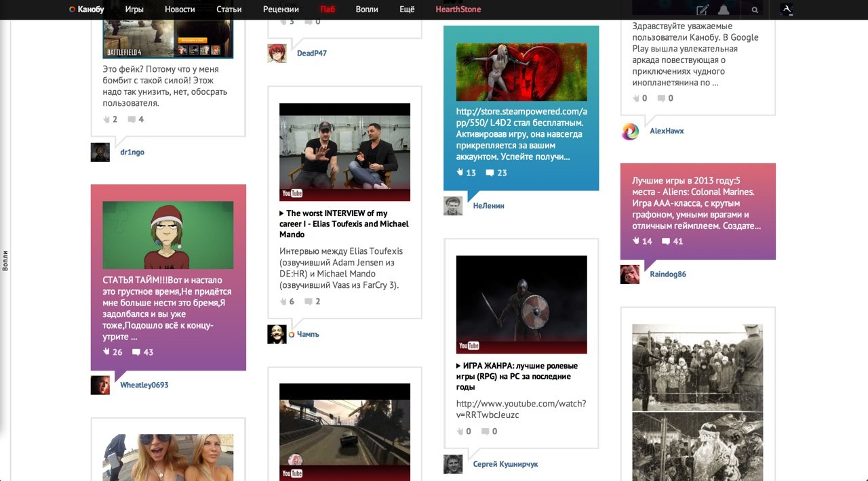The height and width of the screenshot is (481, 868).
Task: Open the Канобу logo home link
Action: point(86,9)
